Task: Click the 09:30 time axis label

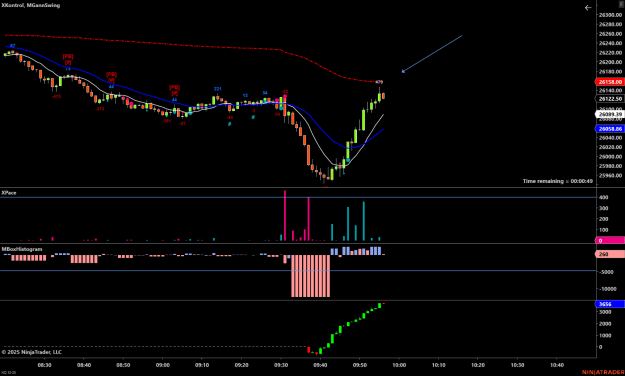Action: click(281, 365)
